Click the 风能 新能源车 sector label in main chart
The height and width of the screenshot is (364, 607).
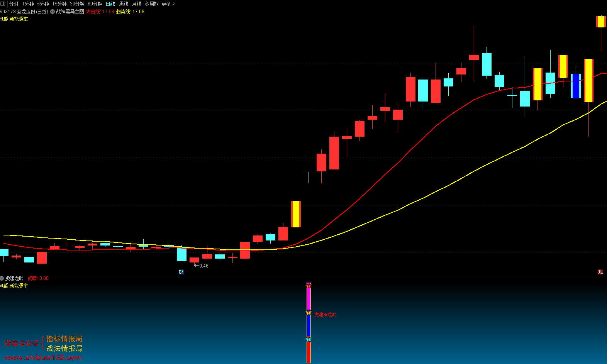click(x=14, y=19)
